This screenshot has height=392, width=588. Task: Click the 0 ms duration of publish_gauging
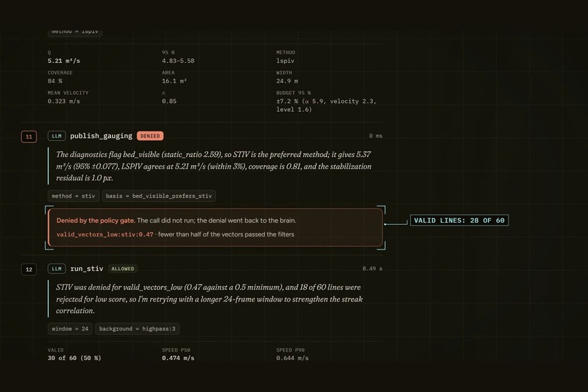376,136
